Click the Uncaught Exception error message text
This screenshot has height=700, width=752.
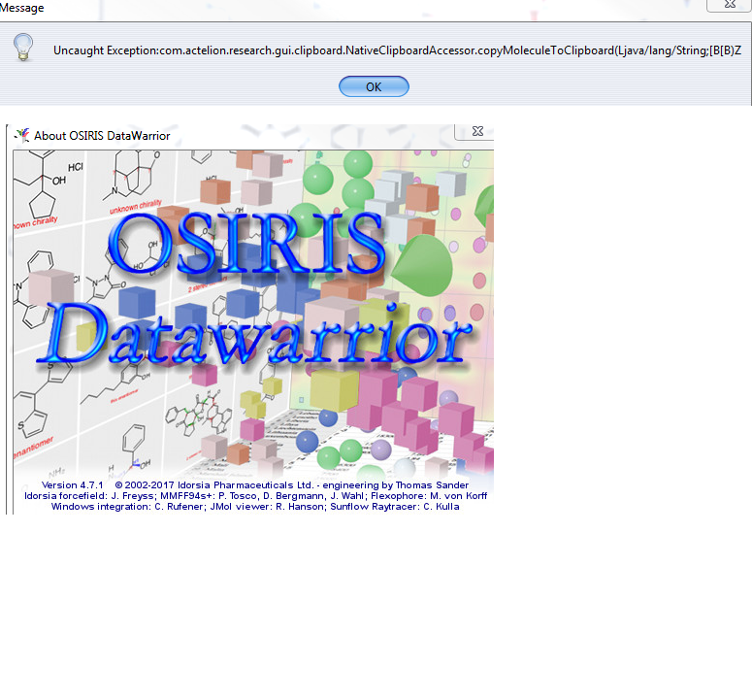coord(398,50)
